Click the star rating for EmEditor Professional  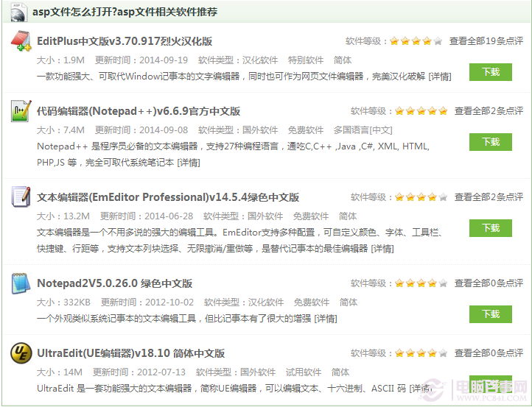coord(421,197)
